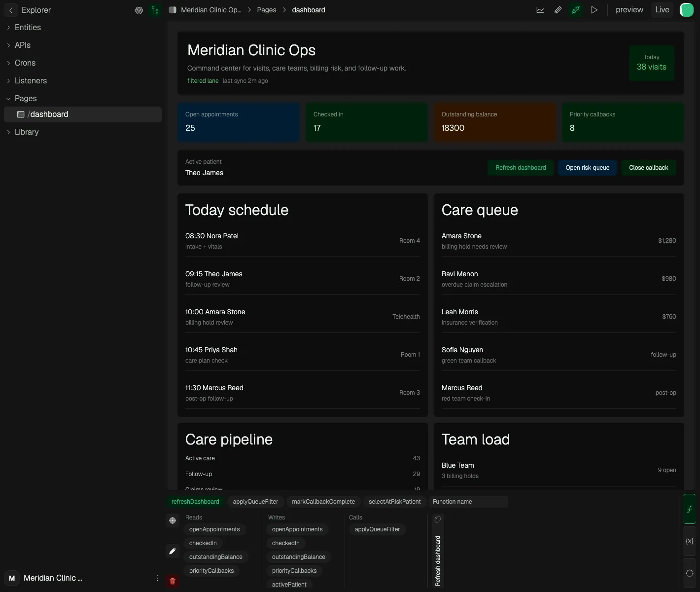Focus the Function name input field
Viewport: 700px width, 592px height.
coord(468,502)
